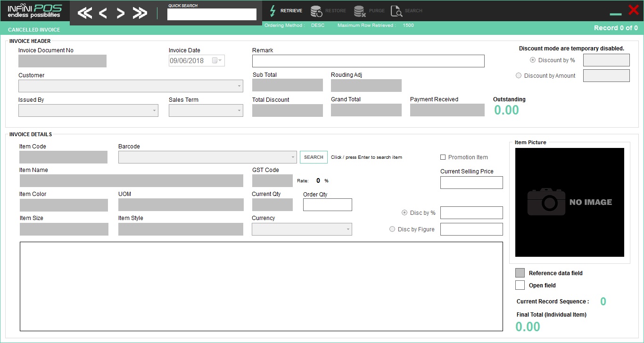This screenshot has width=644, height=343.
Task: Click the Outstanding 0.00 value
Action: (506, 110)
